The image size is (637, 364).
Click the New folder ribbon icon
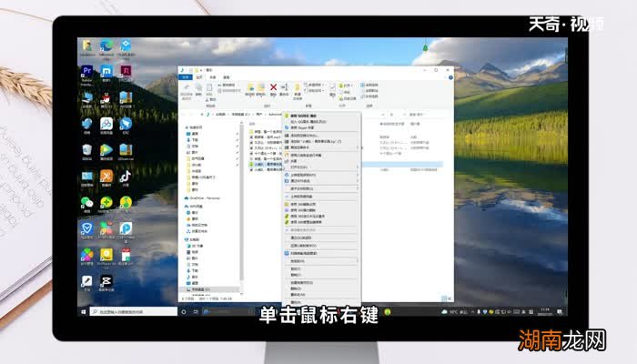tap(298, 90)
